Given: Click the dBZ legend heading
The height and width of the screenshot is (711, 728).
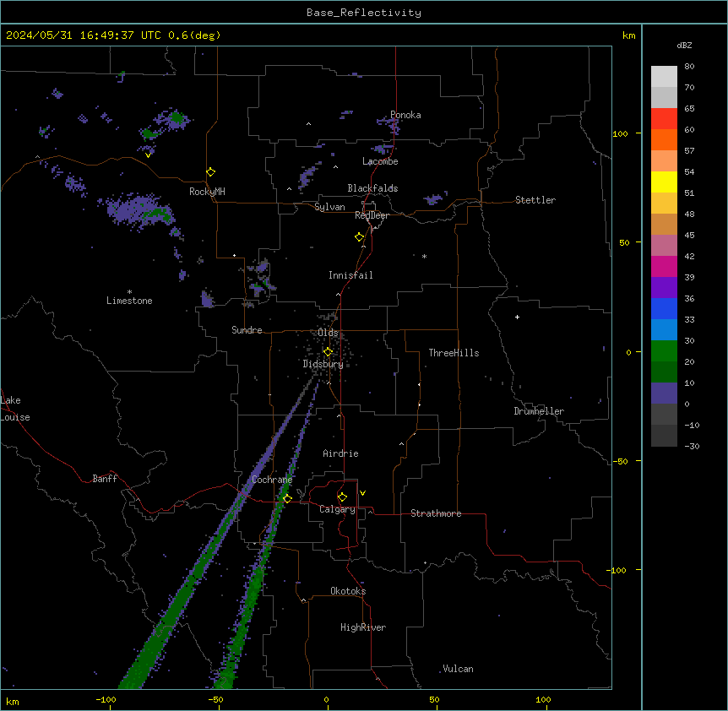Looking at the screenshot, I should [684, 46].
